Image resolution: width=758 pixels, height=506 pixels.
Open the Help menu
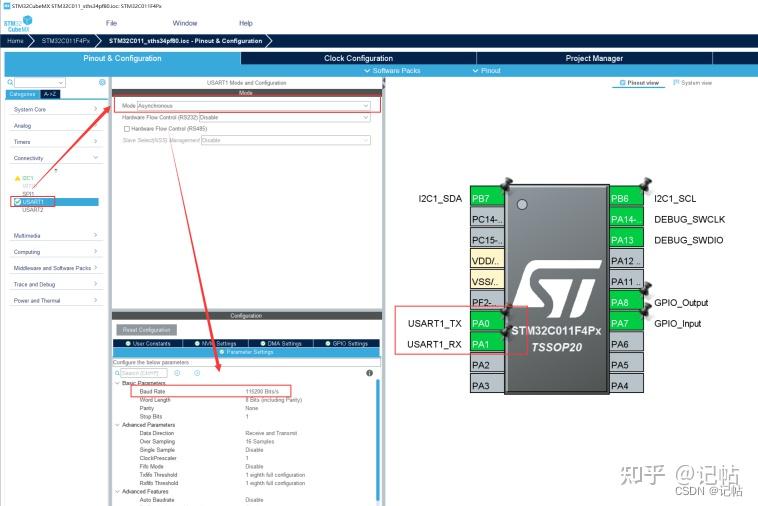pos(246,23)
